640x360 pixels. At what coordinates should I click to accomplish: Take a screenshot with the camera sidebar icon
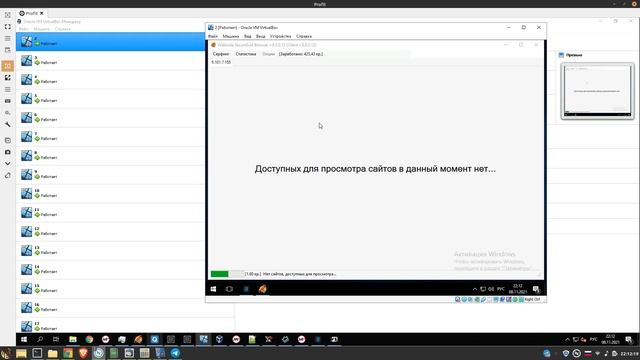8,152
